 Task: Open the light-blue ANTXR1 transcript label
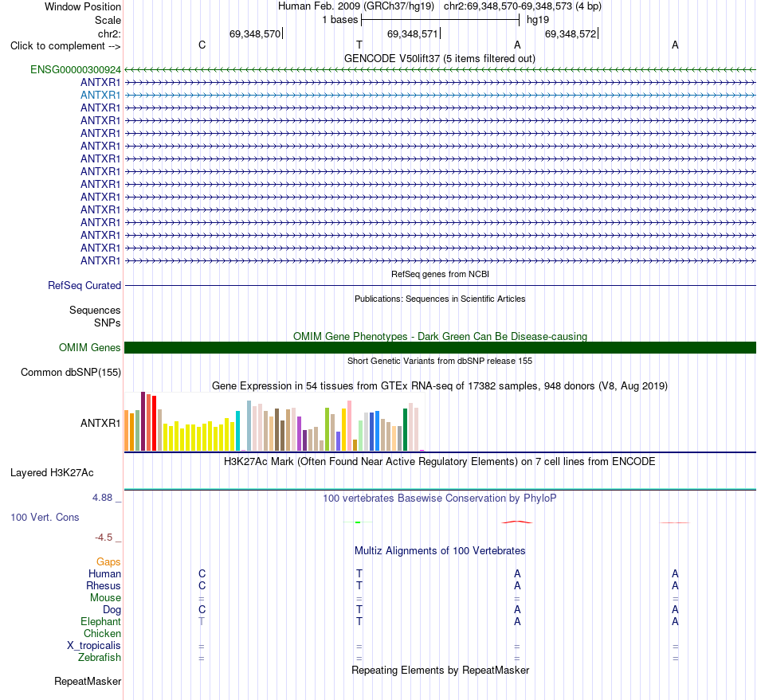(100, 95)
